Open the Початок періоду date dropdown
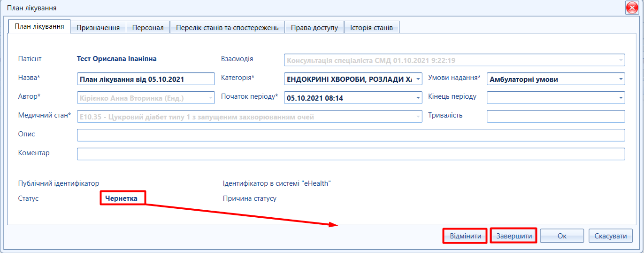The height and width of the screenshot is (253, 644). (x=418, y=97)
